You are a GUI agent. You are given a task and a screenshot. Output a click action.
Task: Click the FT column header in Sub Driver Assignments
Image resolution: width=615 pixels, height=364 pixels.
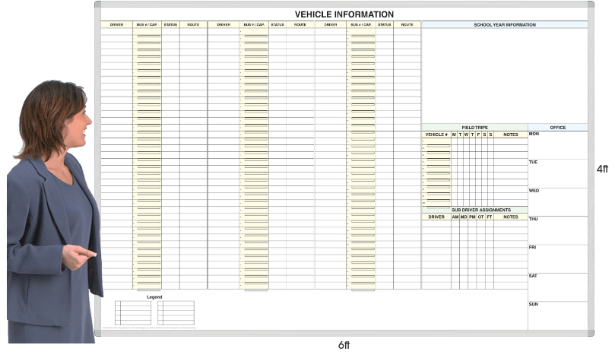(x=490, y=217)
